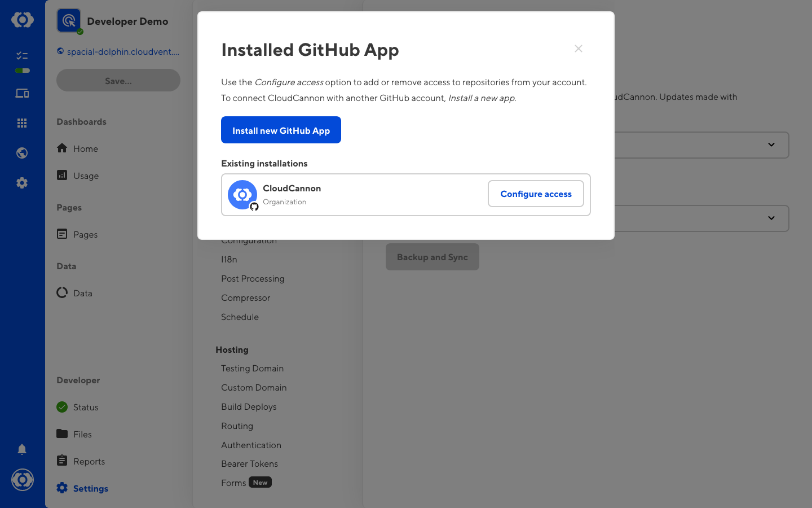812x508 pixels.
Task: Open the gear icon in the blue sidebar
Action: pos(22,183)
